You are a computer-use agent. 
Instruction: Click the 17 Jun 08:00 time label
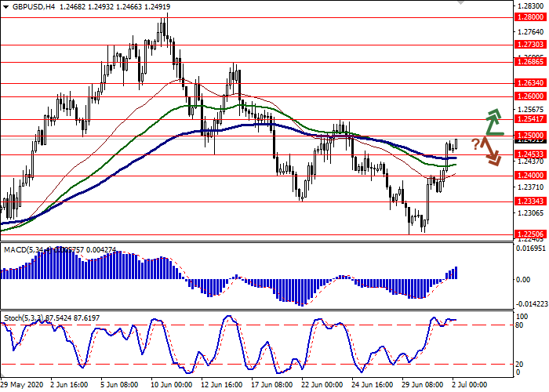[271, 386]
